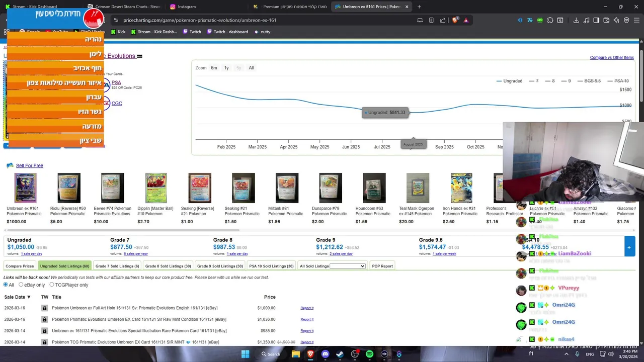Click the taskbar Search box
644x362 pixels.
tap(271, 354)
